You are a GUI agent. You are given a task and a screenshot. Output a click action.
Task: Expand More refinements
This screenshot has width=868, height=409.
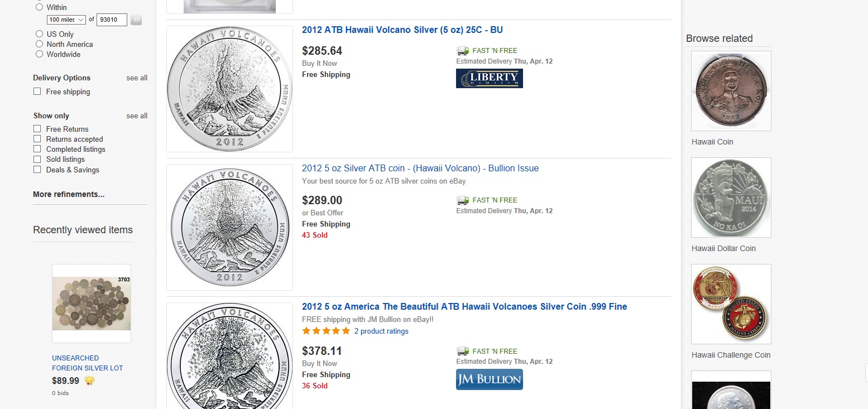(69, 194)
